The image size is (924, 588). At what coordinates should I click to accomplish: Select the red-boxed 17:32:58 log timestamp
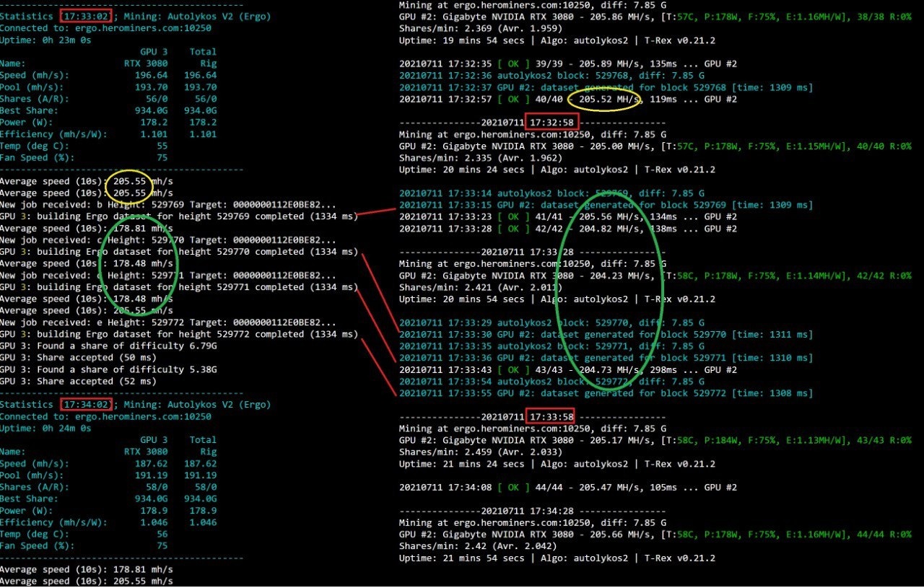(x=552, y=123)
